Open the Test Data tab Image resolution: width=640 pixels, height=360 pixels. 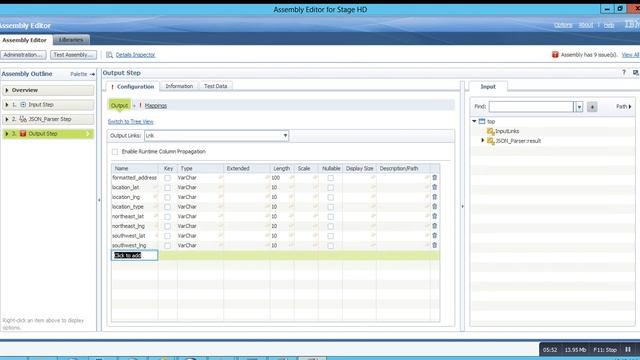point(216,86)
